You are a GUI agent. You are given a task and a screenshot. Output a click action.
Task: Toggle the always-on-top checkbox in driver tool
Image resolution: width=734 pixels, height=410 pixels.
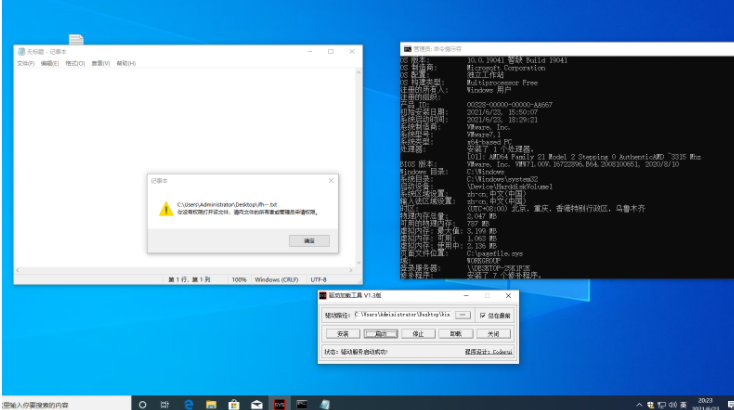tap(483, 315)
